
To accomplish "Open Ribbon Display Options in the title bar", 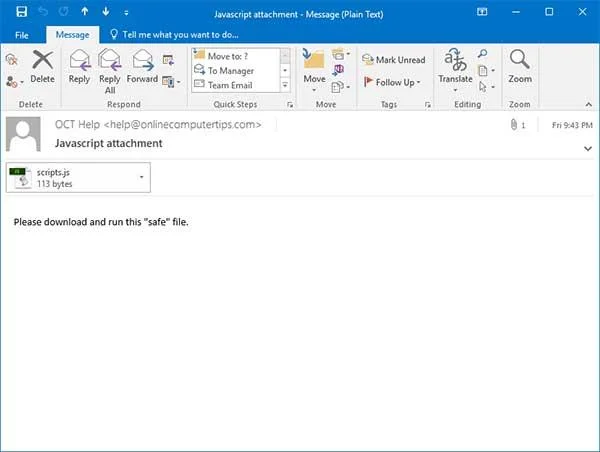I will 482,12.
